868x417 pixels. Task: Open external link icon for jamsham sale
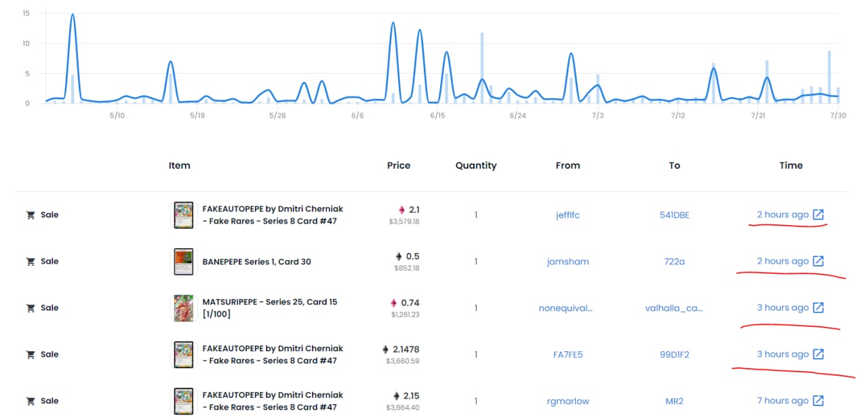tap(818, 261)
